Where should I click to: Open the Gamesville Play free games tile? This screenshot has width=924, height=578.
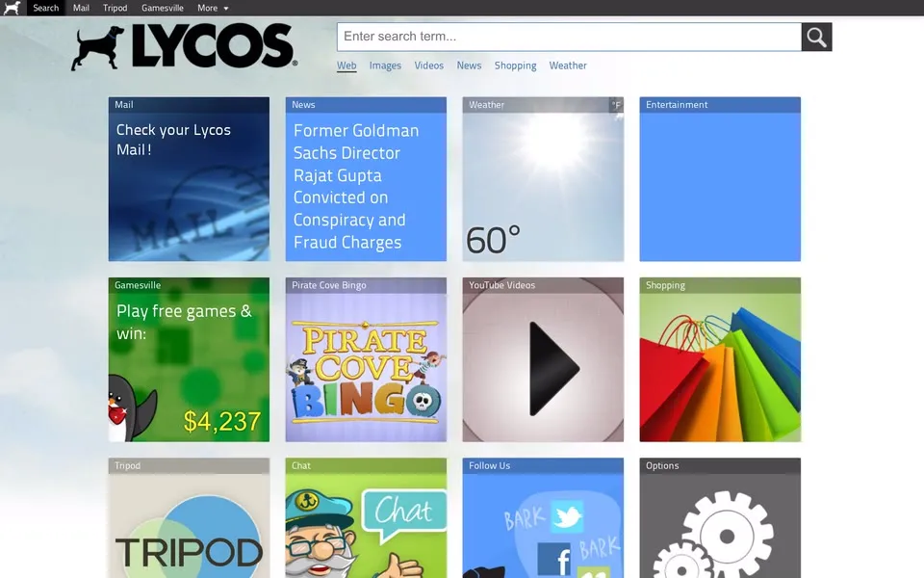pos(189,359)
